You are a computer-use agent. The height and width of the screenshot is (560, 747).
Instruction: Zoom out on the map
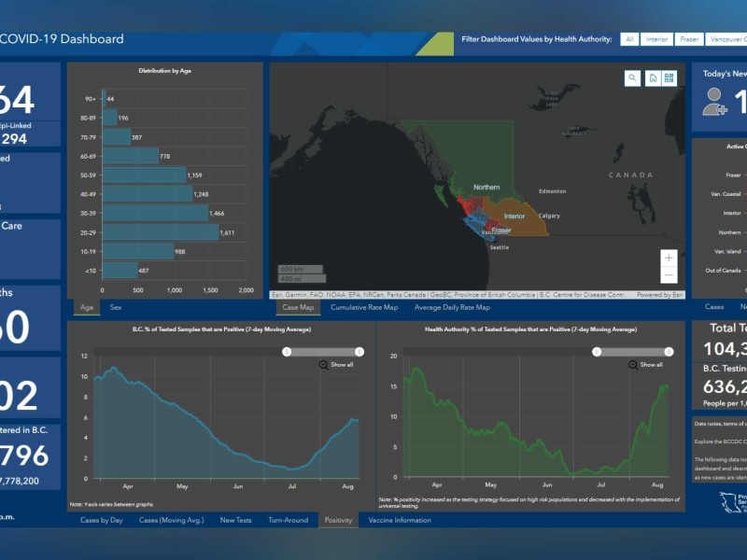tap(669, 275)
